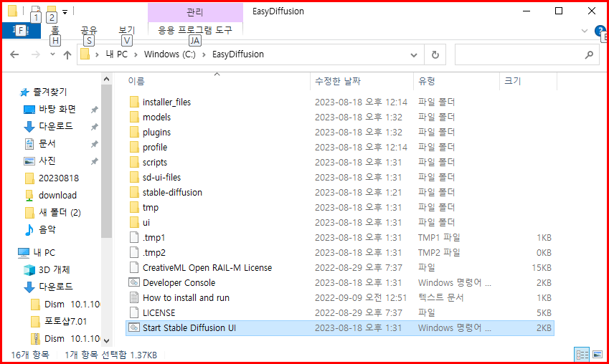
Task: Open 새 폴더 (2) in navigation pane
Action: point(52,213)
